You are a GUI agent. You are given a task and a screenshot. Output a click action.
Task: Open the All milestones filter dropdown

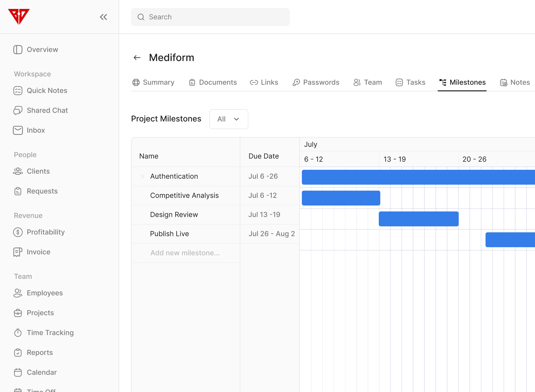(x=229, y=119)
